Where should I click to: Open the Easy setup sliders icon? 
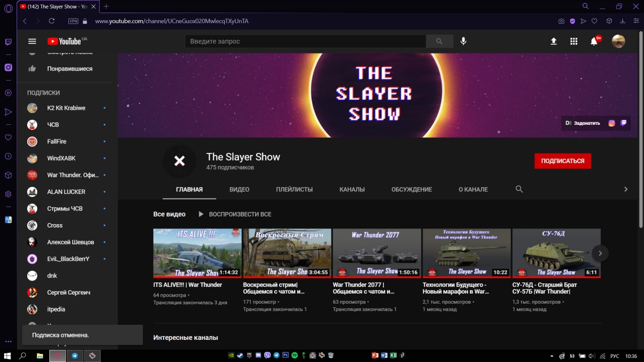636,21
